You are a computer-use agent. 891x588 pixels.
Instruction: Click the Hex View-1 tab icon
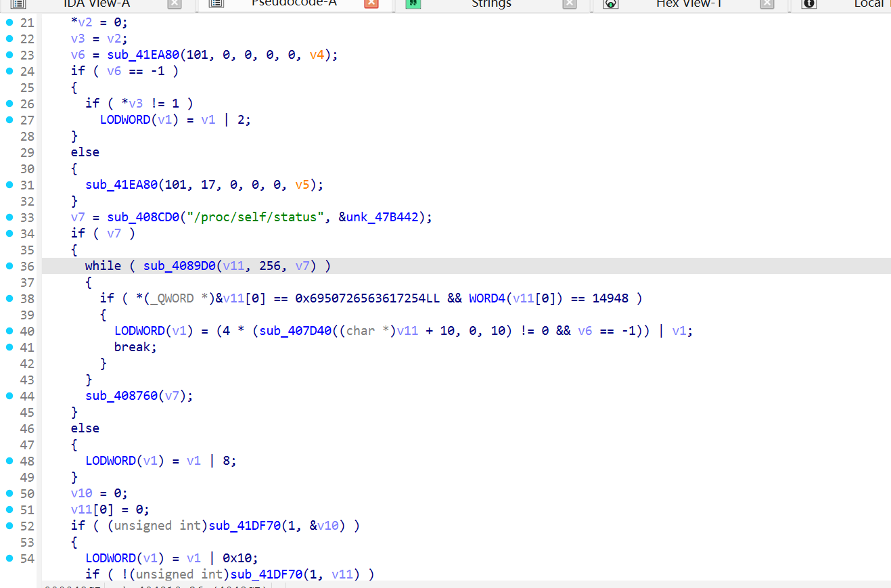point(611,3)
